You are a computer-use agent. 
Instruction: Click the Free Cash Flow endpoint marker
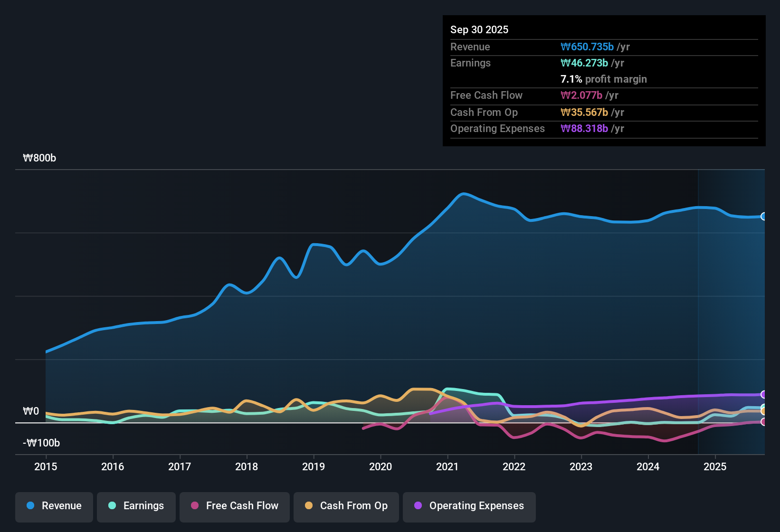click(x=763, y=422)
